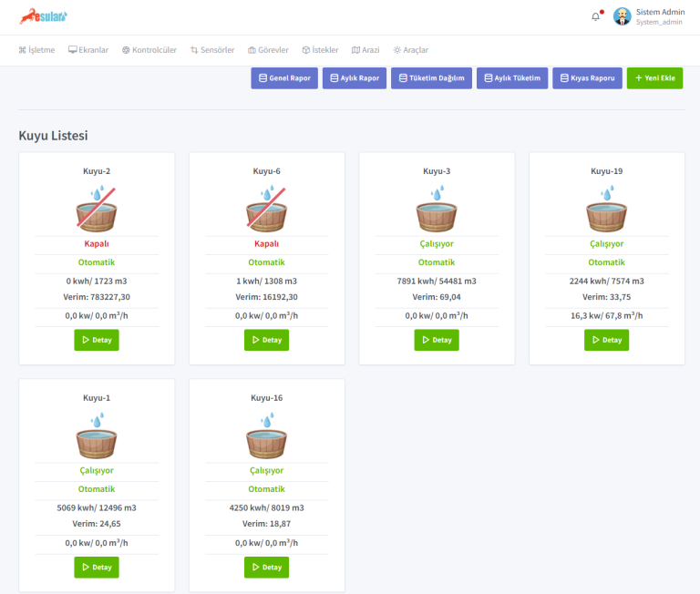
Task: Open the Genel Rapor report
Action: [284, 78]
